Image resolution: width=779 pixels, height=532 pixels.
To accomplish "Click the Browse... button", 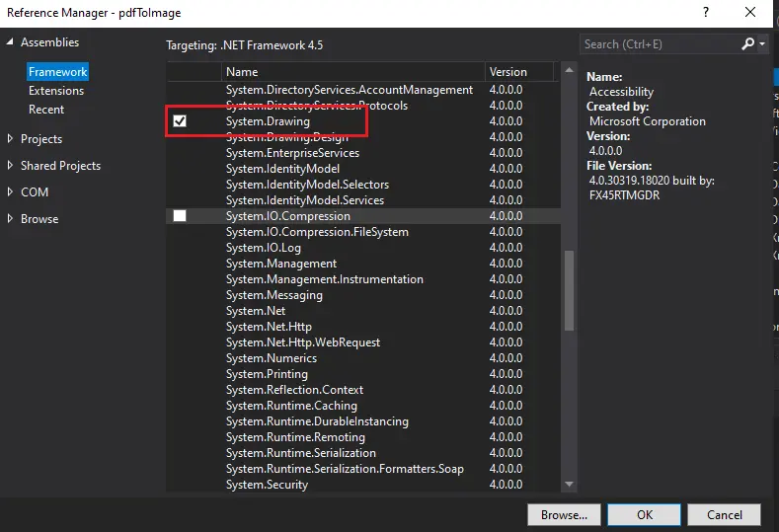I will click(x=564, y=514).
